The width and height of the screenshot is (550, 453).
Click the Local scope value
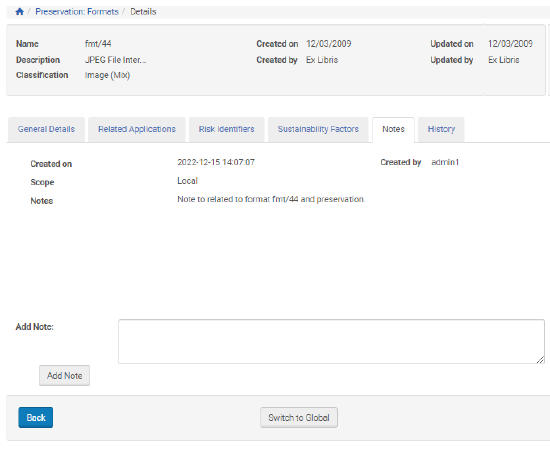click(187, 181)
